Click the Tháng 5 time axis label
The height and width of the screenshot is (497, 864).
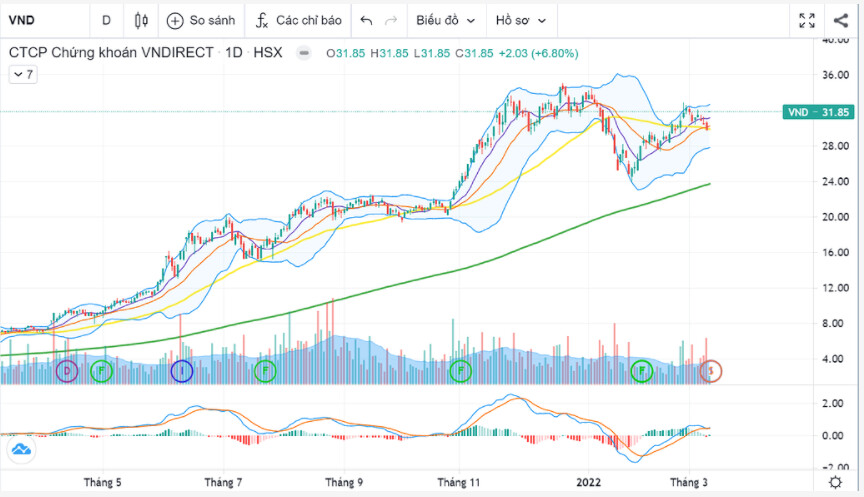tap(102, 483)
